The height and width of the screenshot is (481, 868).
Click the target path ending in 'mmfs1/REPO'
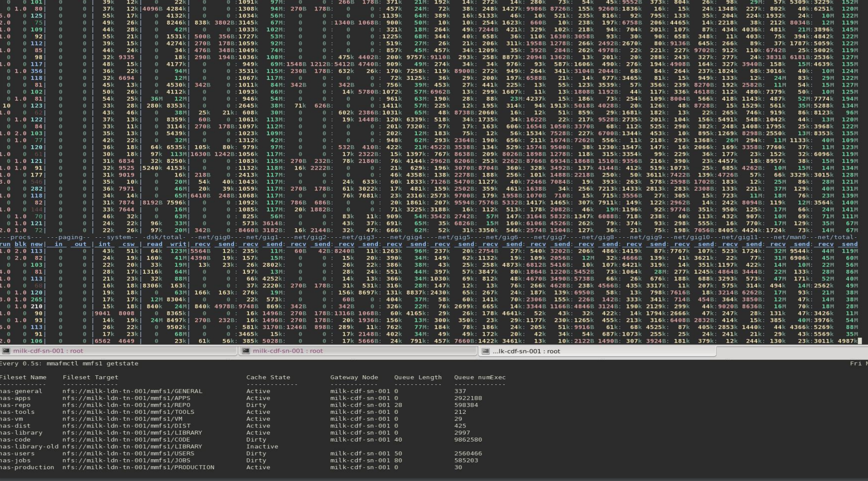click(127, 405)
